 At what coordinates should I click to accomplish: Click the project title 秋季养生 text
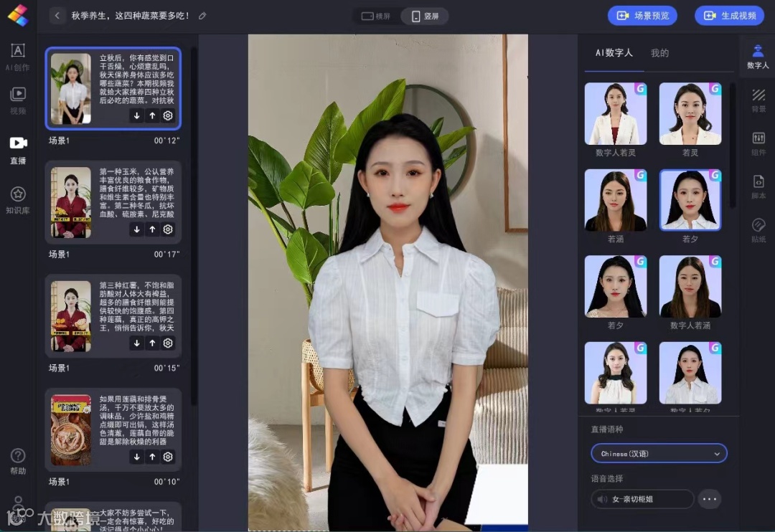[130, 16]
